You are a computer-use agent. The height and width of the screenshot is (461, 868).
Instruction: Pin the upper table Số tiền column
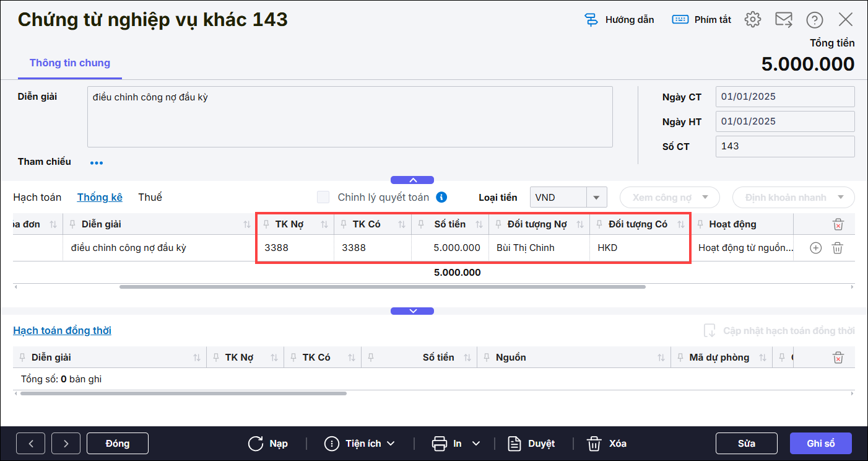(x=421, y=224)
